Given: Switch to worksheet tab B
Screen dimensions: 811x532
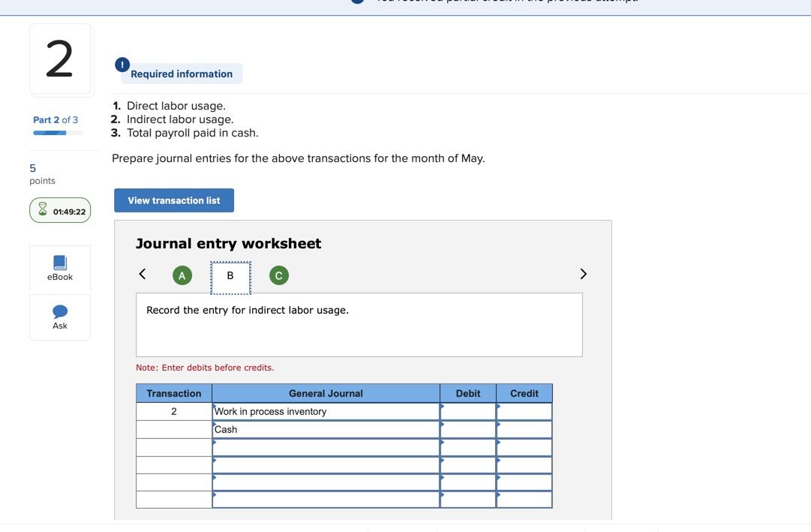Looking at the screenshot, I should pyautogui.click(x=230, y=275).
